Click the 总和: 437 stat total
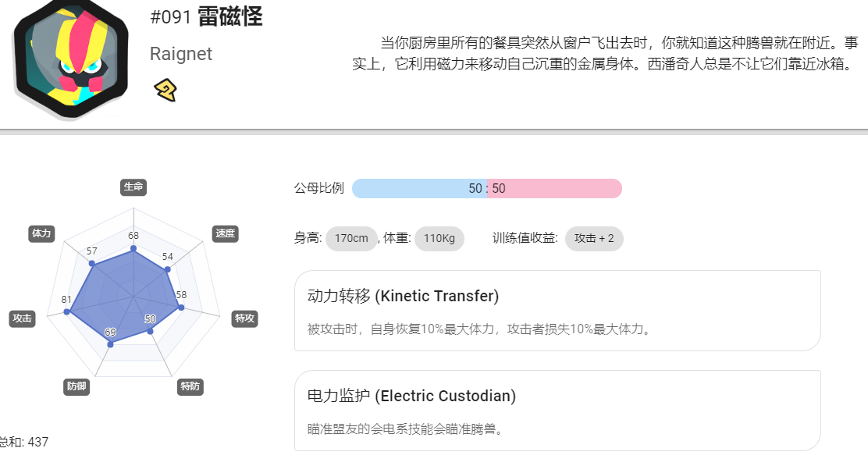Viewport: 868px width, 466px height. tap(23, 443)
